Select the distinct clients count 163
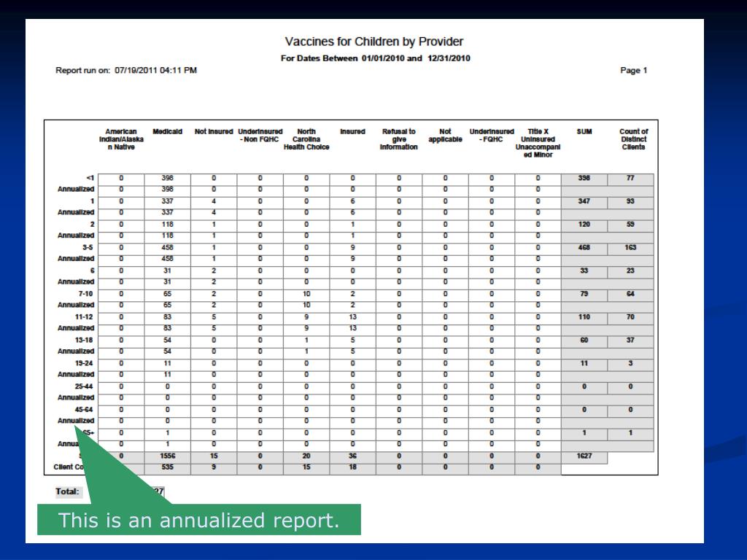This screenshot has height=560, width=747. tap(630, 248)
